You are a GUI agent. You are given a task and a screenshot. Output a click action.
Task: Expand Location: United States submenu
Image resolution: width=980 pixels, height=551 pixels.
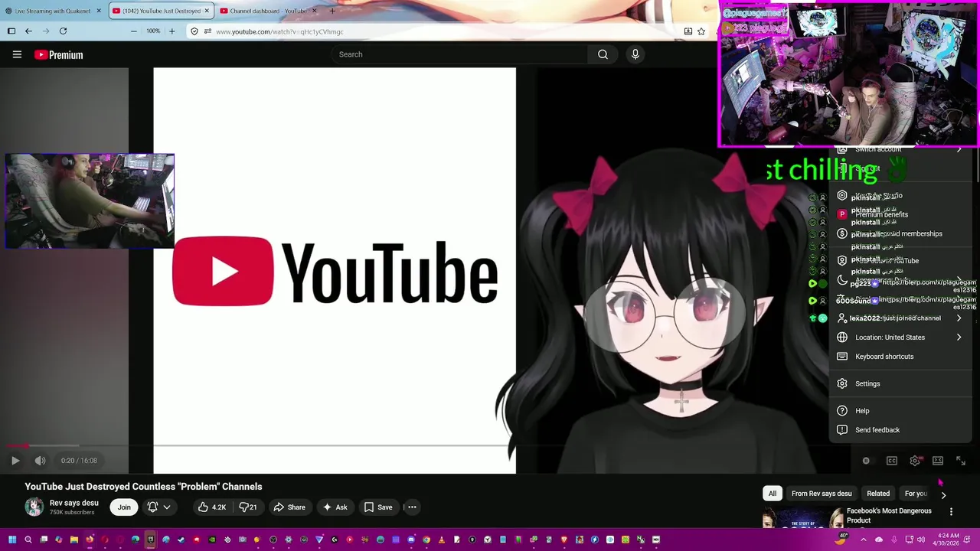(x=900, y=337)
